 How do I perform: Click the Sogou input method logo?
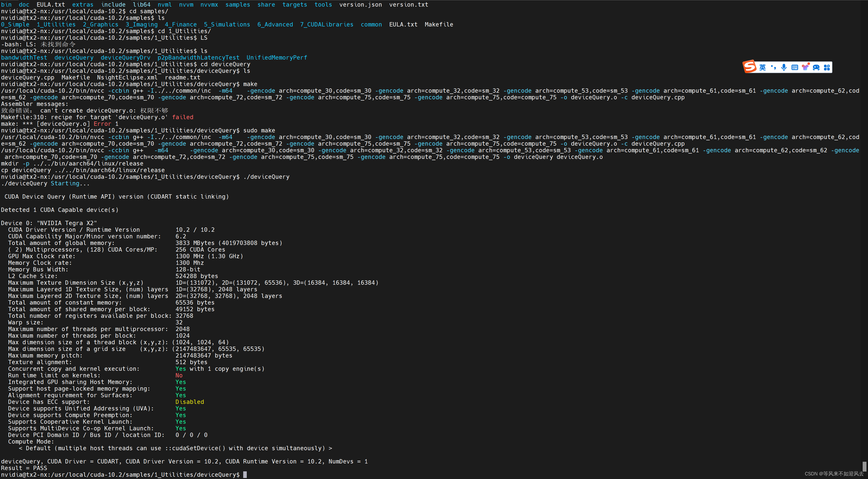[x=750, y=66]
